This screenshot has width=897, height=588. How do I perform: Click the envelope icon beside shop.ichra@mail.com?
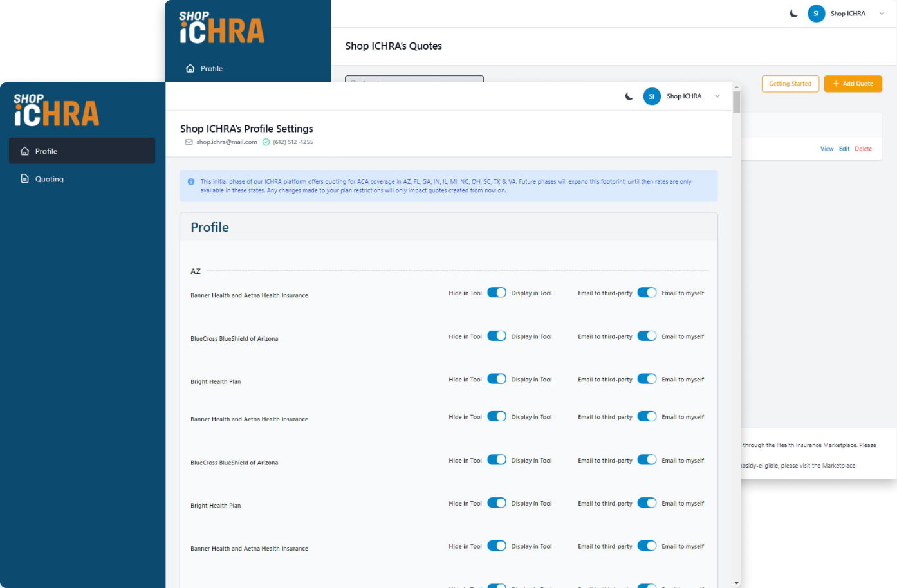[x=189, y=142]
